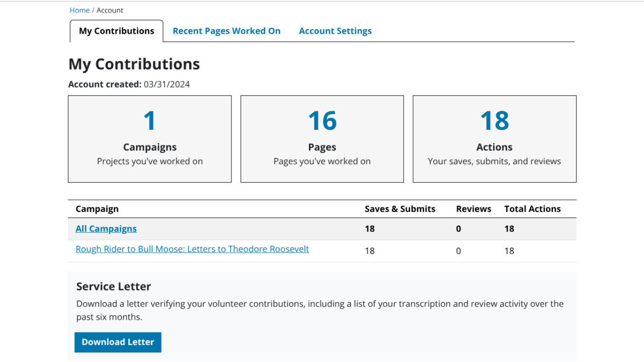Viewport: 644px width, 362px height.
Task: Open the Account Settings tab
Action: coord(335,31)
